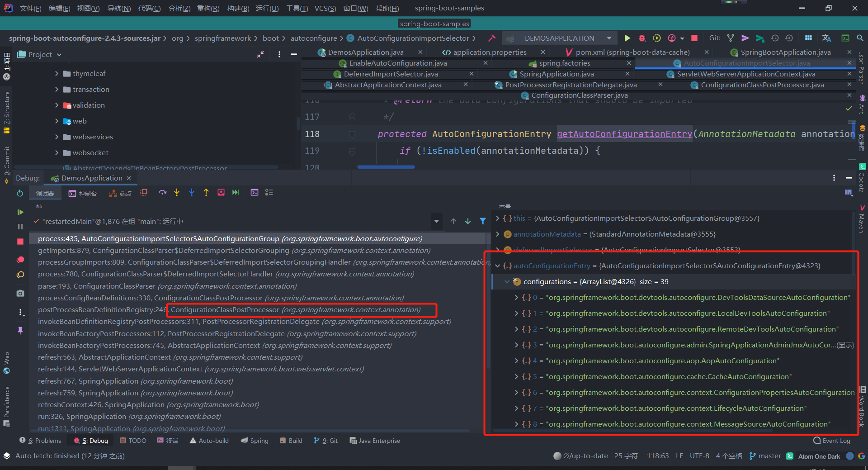The width and height of the screenshot is (868, 470).
Task: Expand element 5 CacheAutoConfiguration
Action: [x=516, y=377]
